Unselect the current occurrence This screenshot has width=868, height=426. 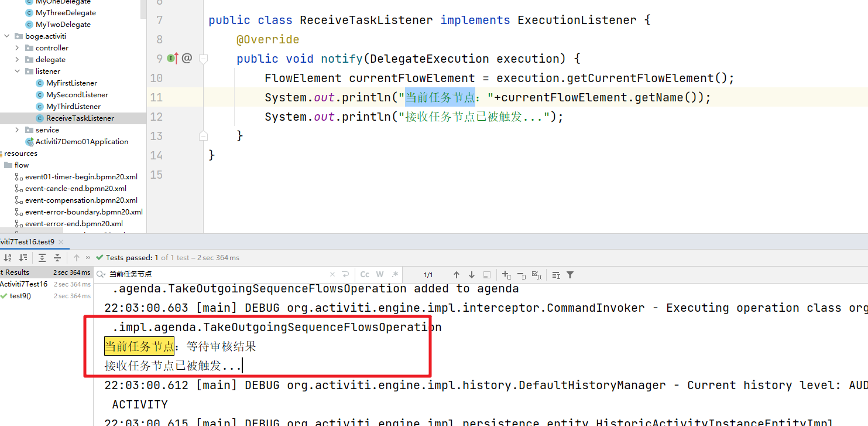pyautogui.click(x=522, y=275)
